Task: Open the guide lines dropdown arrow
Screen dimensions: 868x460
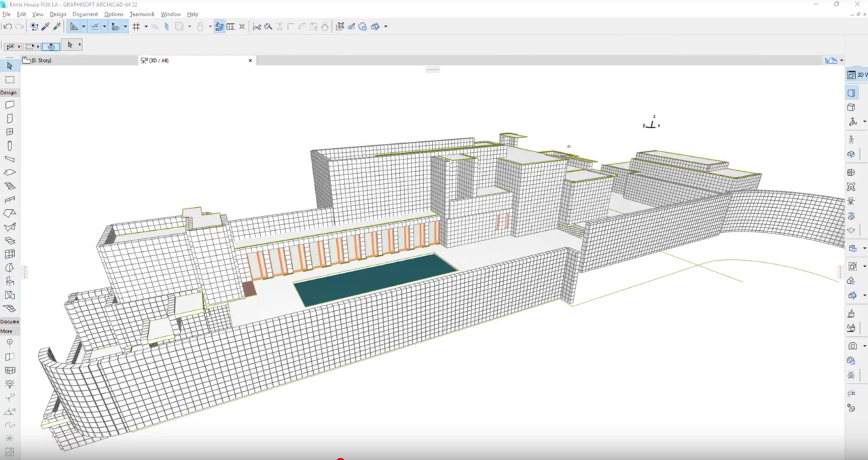Action: 84,26
